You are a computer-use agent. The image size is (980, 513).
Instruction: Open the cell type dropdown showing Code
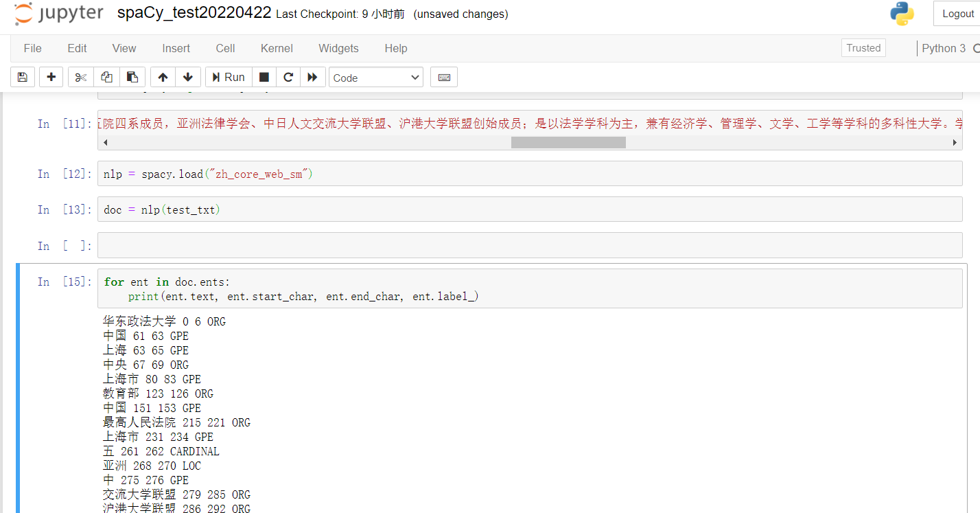[375, 77]
